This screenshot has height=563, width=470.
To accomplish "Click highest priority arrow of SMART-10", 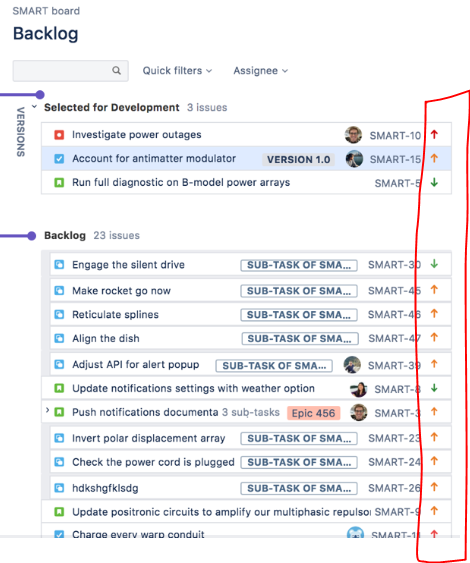I will [434, 135].
